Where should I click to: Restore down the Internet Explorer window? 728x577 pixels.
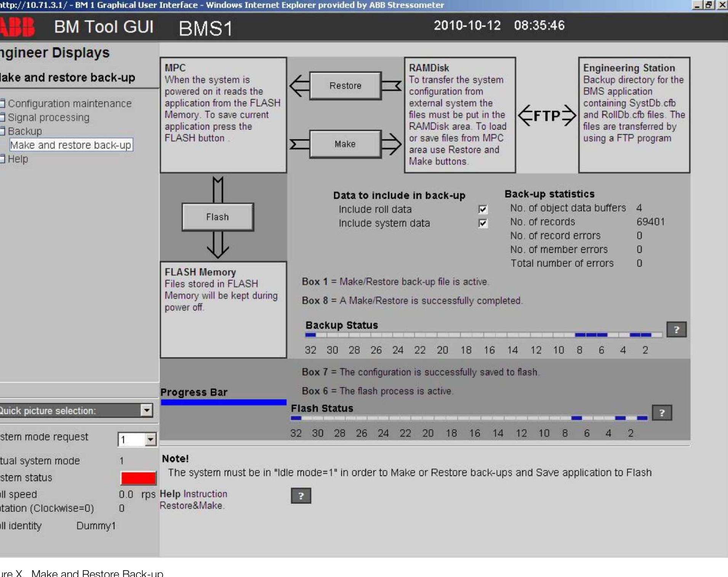(x=709, y=5)
